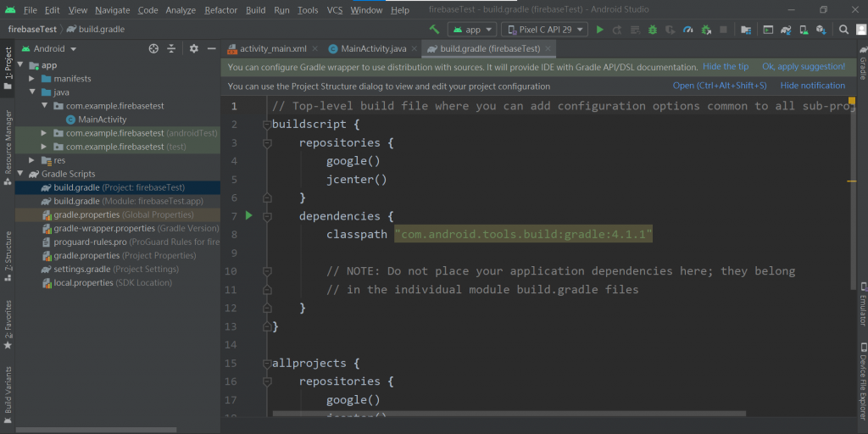Hide the Project panel with minus icon
This screenshot has height=434, width=868.
(x=211, y=48)
